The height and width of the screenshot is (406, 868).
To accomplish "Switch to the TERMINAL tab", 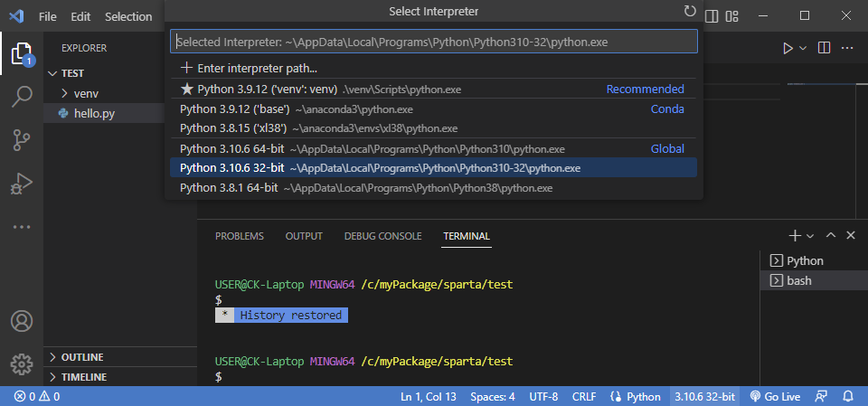I will [467, 236].
